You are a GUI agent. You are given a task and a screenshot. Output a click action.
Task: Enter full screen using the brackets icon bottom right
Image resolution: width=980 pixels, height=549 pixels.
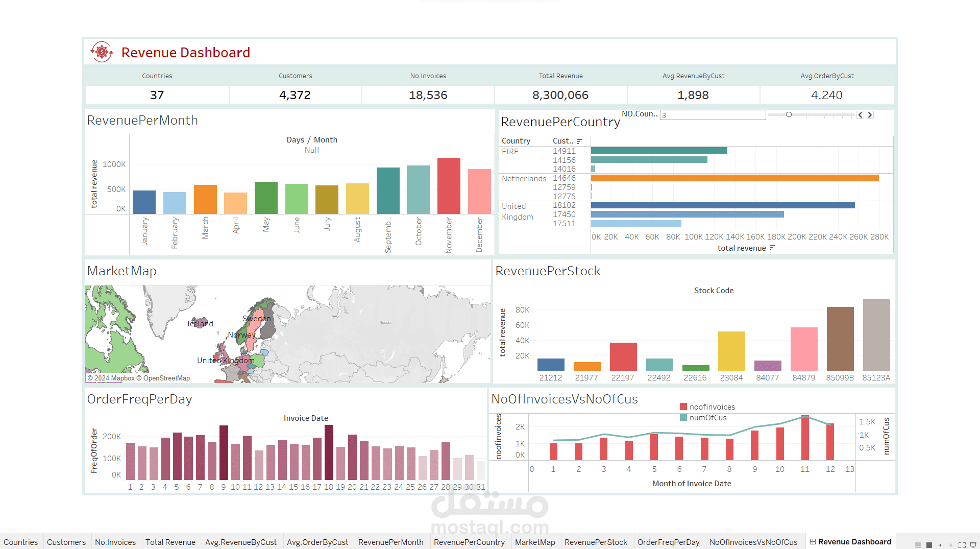(x=963, y=545)
